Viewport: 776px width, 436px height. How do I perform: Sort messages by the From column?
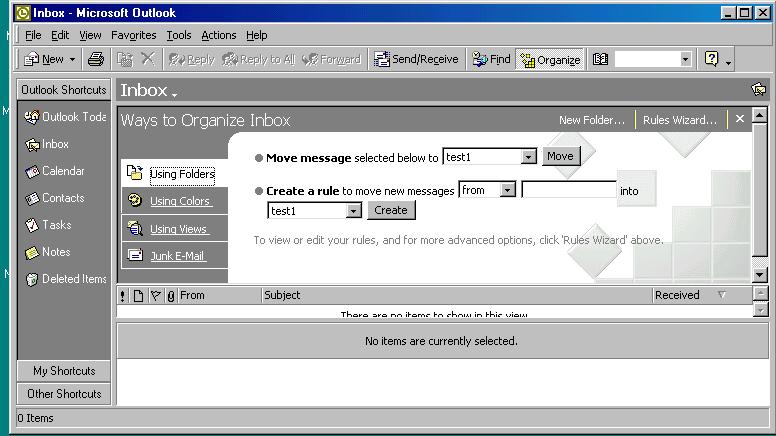(219, 295)
